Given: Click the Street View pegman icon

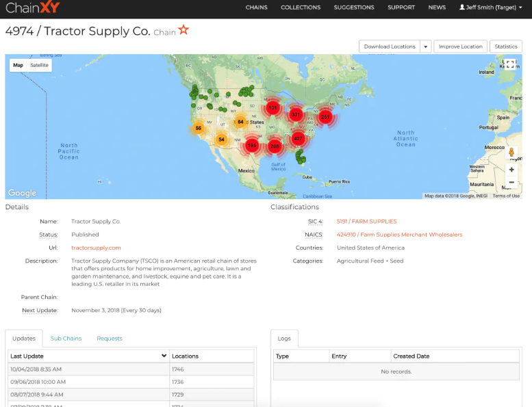Looking at the screenshot, I should 511,152.
